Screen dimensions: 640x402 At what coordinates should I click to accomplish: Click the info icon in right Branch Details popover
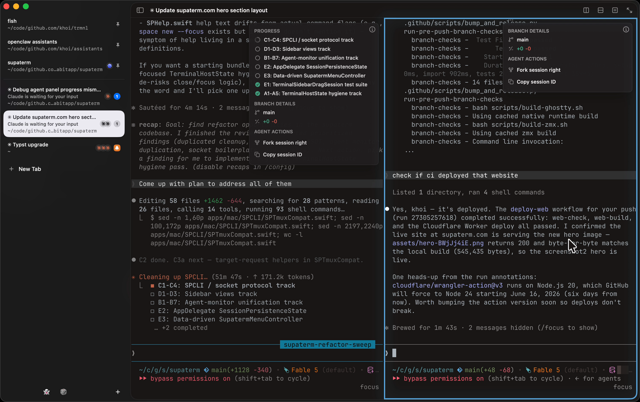coord(626,29)
